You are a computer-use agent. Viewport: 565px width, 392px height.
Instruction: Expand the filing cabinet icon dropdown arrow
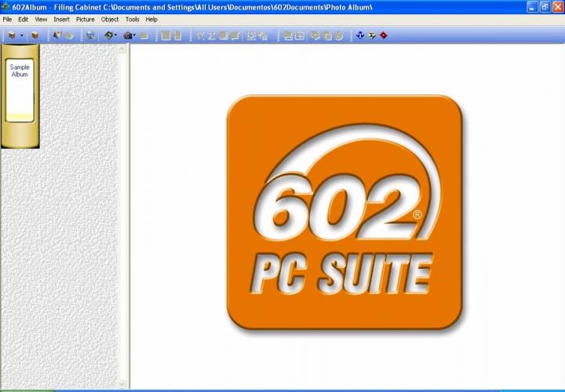click(22, 35)
